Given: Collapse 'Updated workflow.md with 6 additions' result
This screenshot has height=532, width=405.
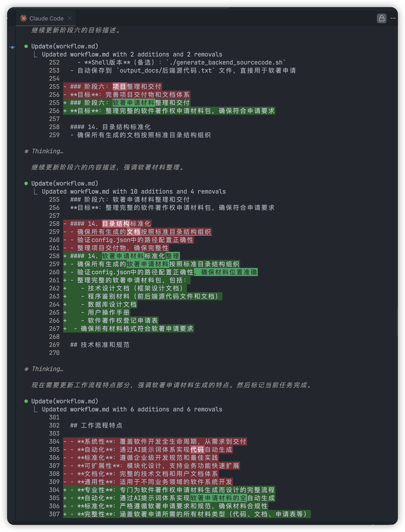Looking at the screenshot, I should (36, 409).
